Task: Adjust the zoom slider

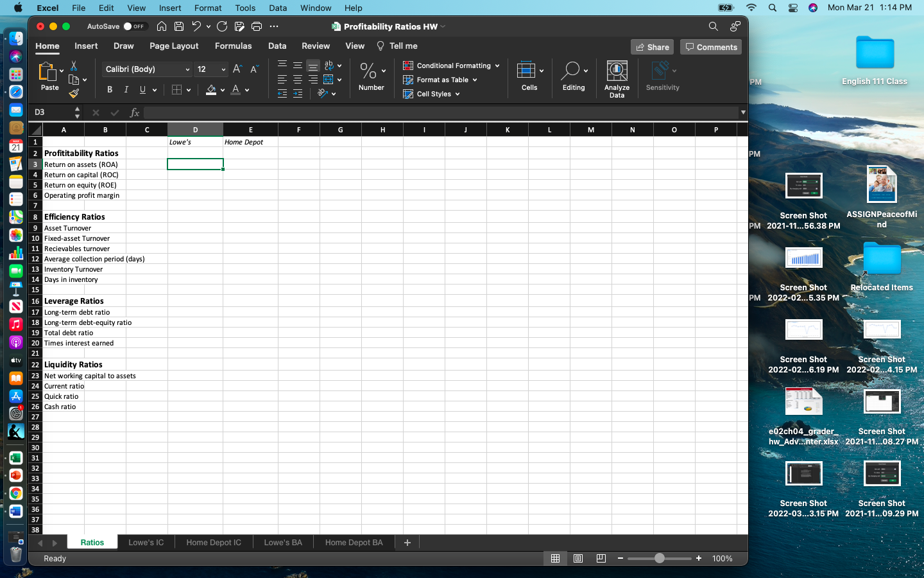Action: pyautogui.click(x=659, y=559)
